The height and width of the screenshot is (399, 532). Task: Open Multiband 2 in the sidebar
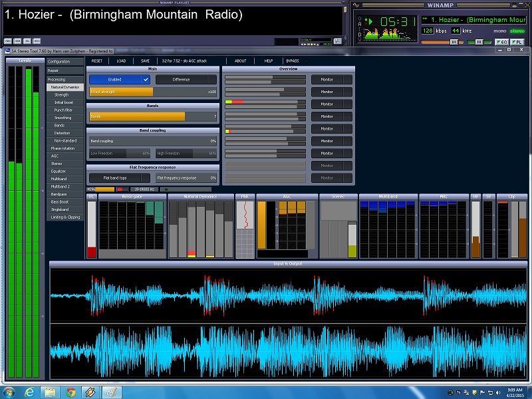(x=65, y=187)
